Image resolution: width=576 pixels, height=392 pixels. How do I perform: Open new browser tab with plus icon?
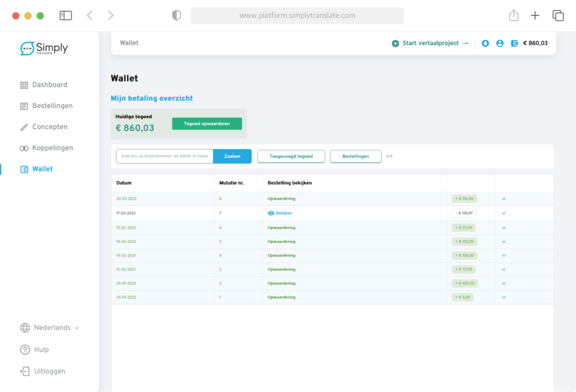[x=535, y=16]
